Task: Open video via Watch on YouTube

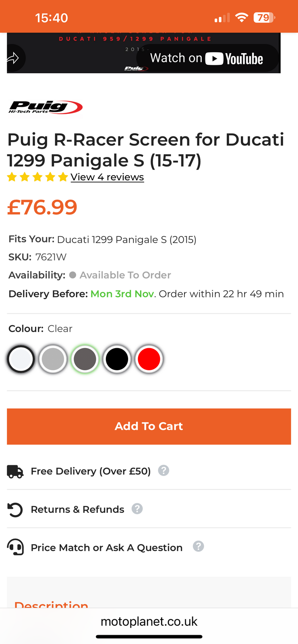Action: point(207,58)
